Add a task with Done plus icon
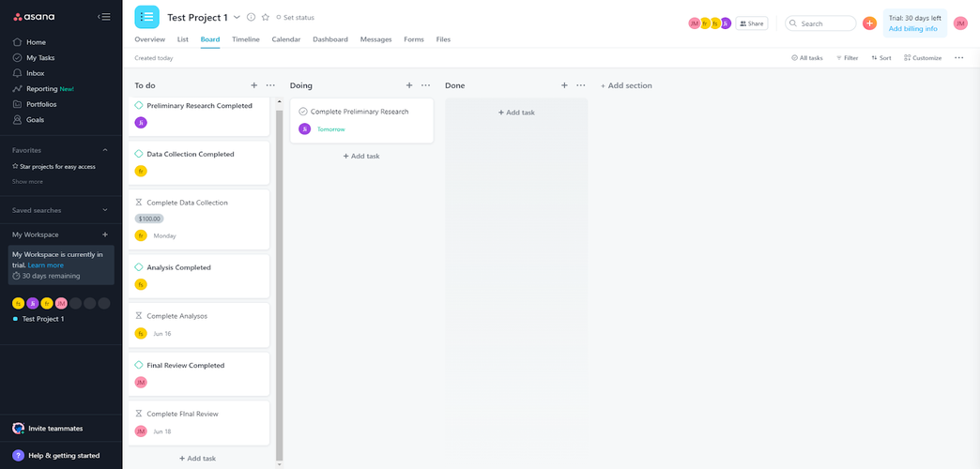This screenshot has width=980, height=469. [x=564, y=85]
